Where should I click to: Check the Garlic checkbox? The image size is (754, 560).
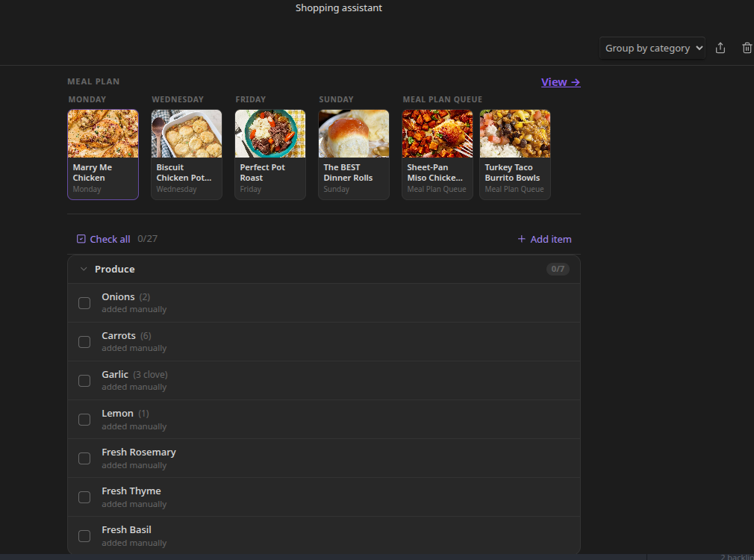coord(84,381)
